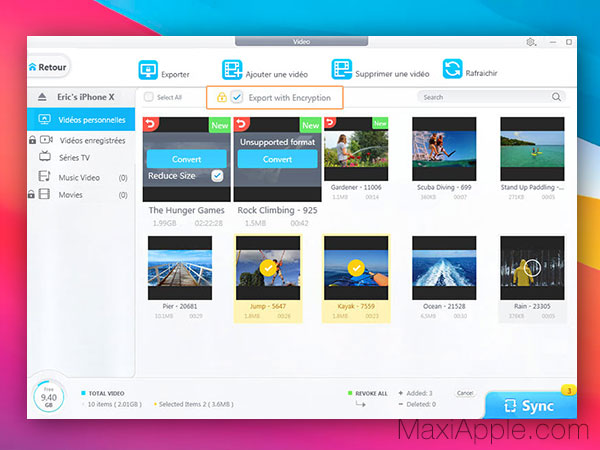Click the lock icon beside Movies
Image resolution: width=600 pixels, height=450 pixels.
click(x=31, y=194)
